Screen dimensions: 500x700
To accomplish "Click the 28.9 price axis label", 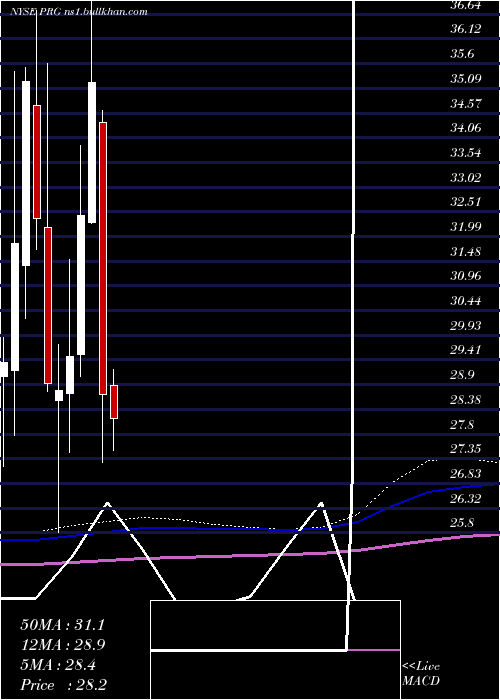I will click(x=462, y=375).
